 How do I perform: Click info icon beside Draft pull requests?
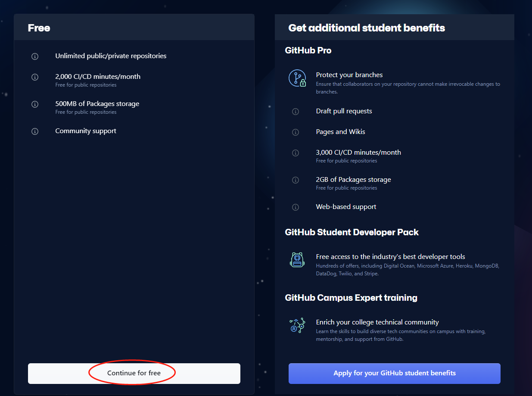point(296,112)
